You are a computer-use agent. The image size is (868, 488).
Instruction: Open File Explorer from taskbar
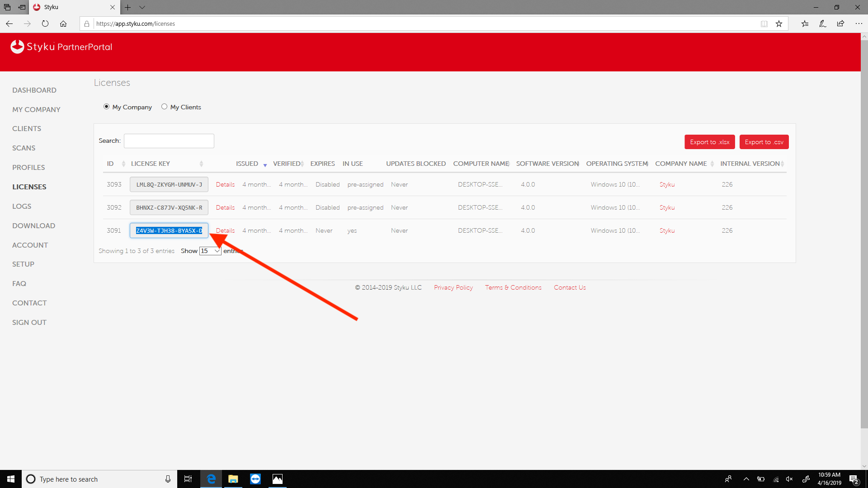point(233,479)
